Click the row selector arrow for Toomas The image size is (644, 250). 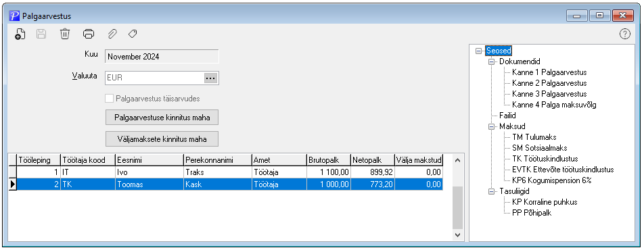click(x=13, y=184)
